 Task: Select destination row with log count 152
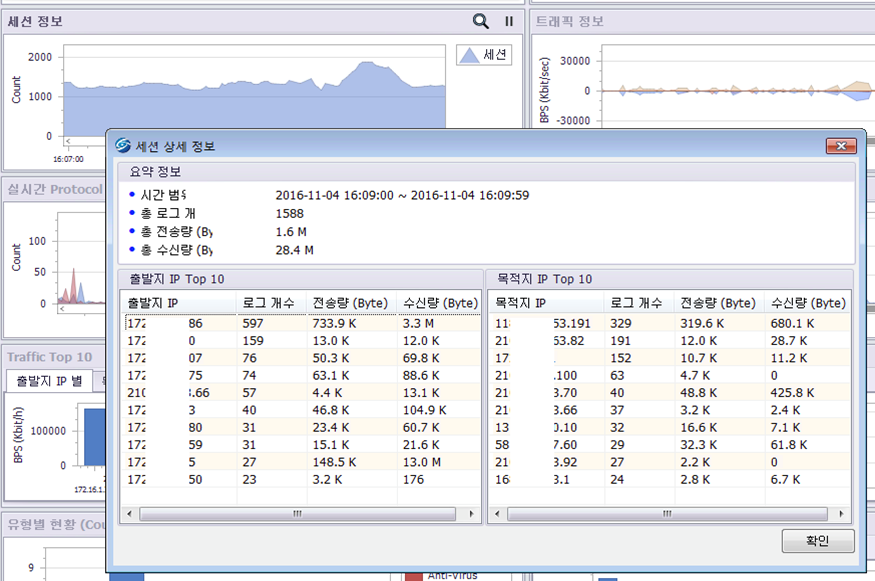tap(671, 358)
